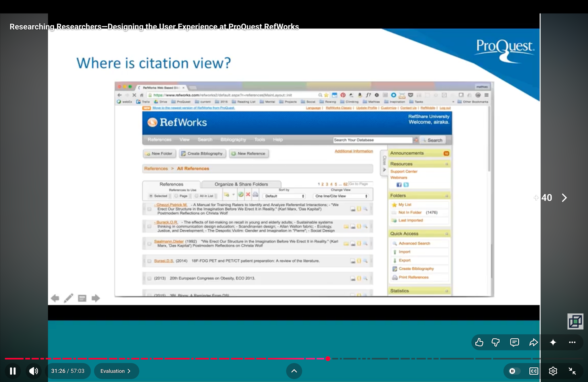
Task: Select the Page radio button
Action: [x=176, y=196]
